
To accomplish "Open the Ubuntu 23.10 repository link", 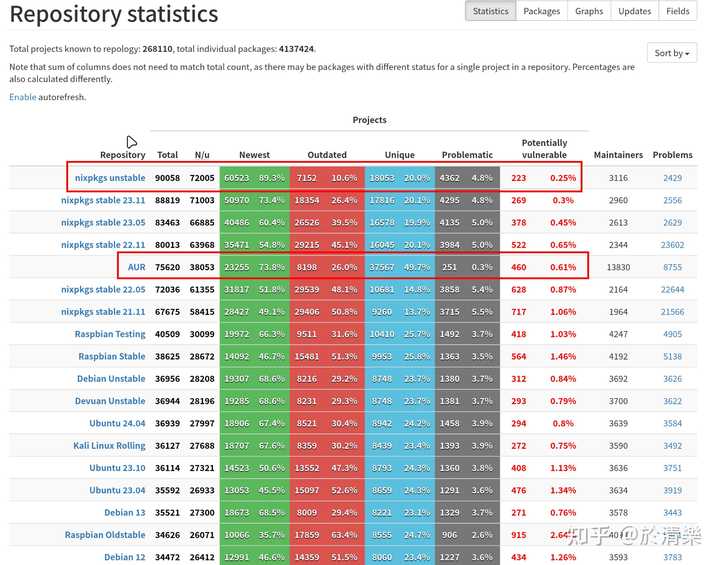I will coord(117,468).
